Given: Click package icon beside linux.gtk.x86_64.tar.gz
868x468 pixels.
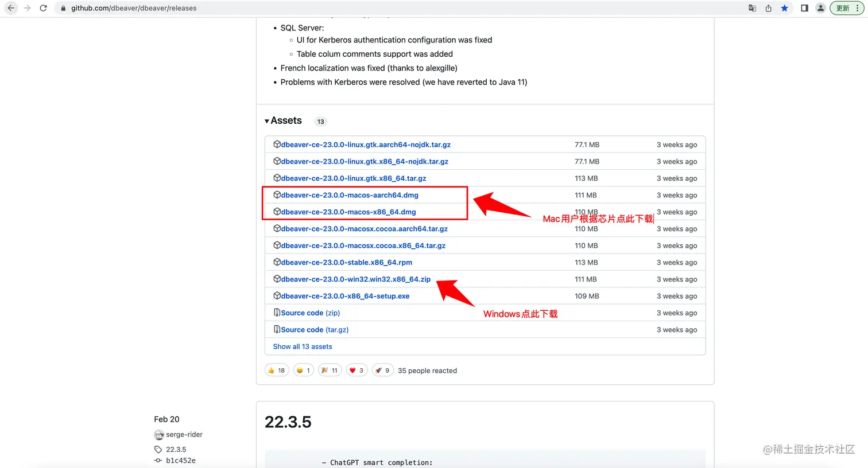Looking at the screenshot, I should pyautogui.click(x=277, y=178).
